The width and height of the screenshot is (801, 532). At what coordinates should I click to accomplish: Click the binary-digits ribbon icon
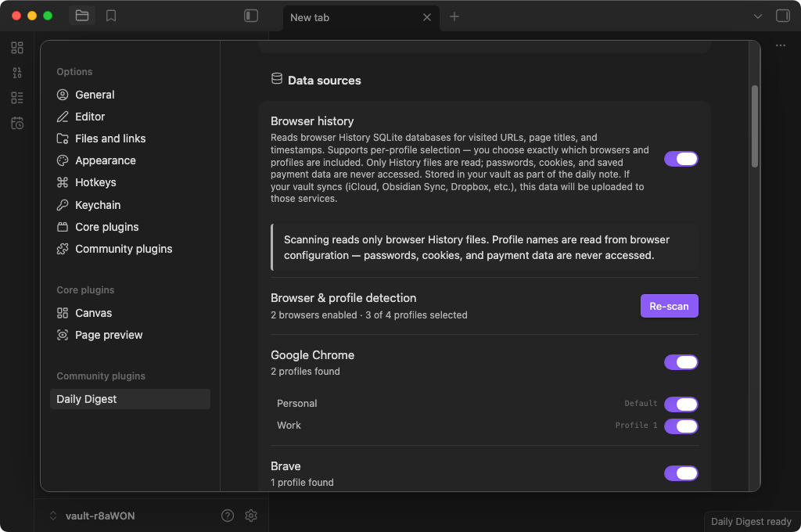click(17, 73)
